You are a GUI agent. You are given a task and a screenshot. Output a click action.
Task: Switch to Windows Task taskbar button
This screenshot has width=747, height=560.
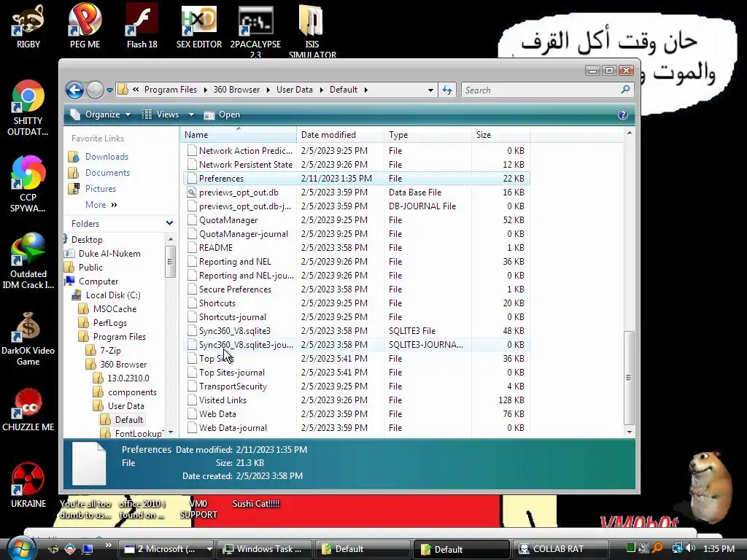(x=264, y=549)
